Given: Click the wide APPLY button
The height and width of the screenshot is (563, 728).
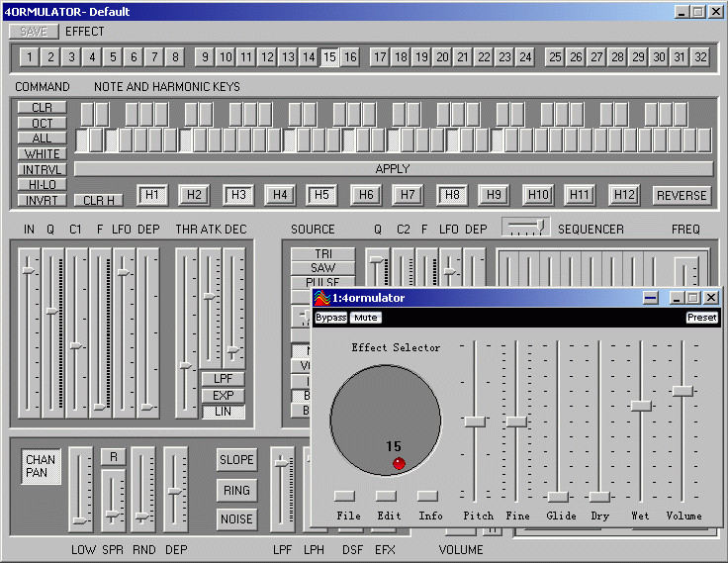Looking at the screenshot, I should [394, 168].
